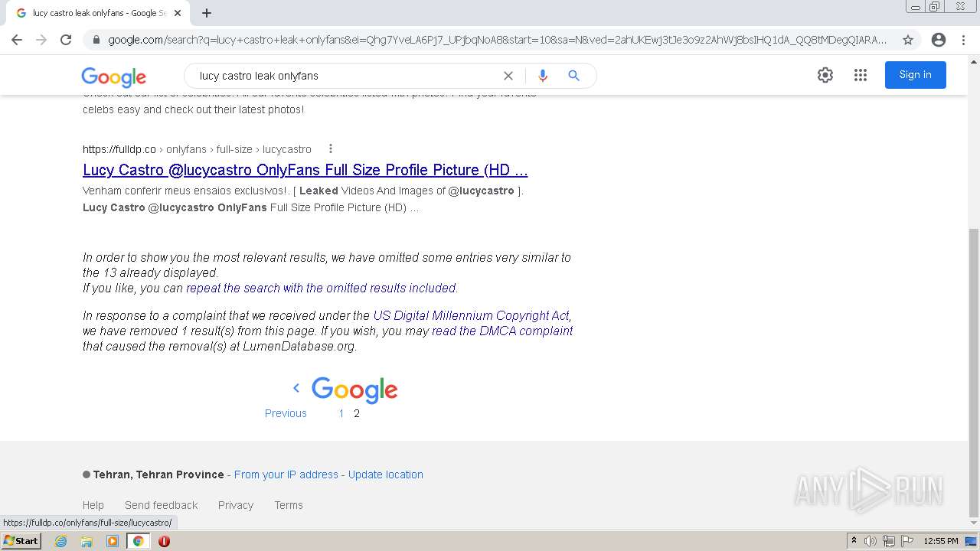Click inside the Google search box

click(x=345, y=76)
